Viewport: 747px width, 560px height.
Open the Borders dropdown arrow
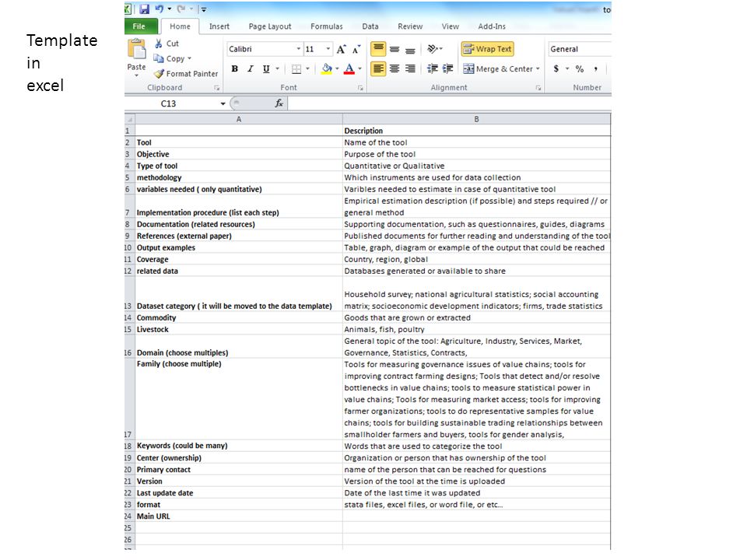(x=308, y=68)
